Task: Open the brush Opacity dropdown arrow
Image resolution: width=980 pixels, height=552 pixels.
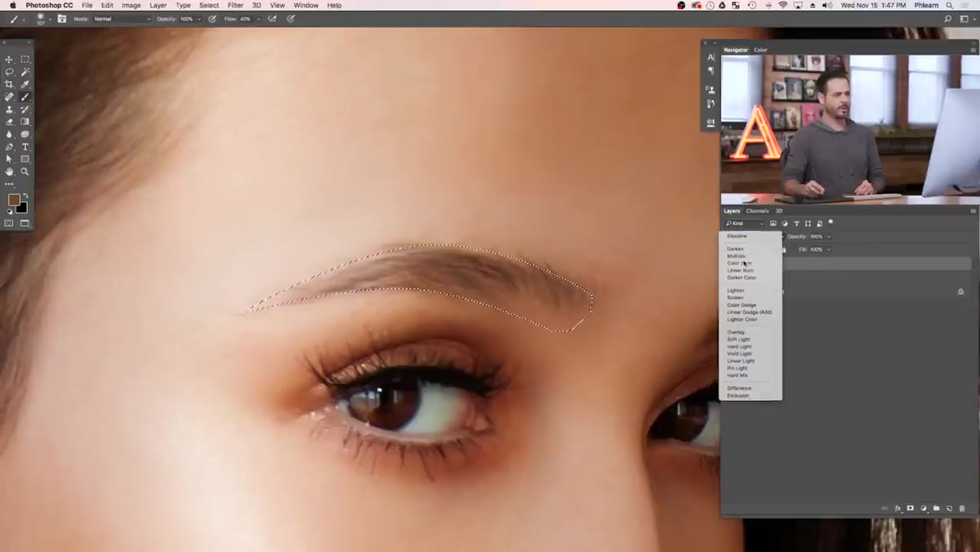Action: pyautogui.click(x=198, y=19)
